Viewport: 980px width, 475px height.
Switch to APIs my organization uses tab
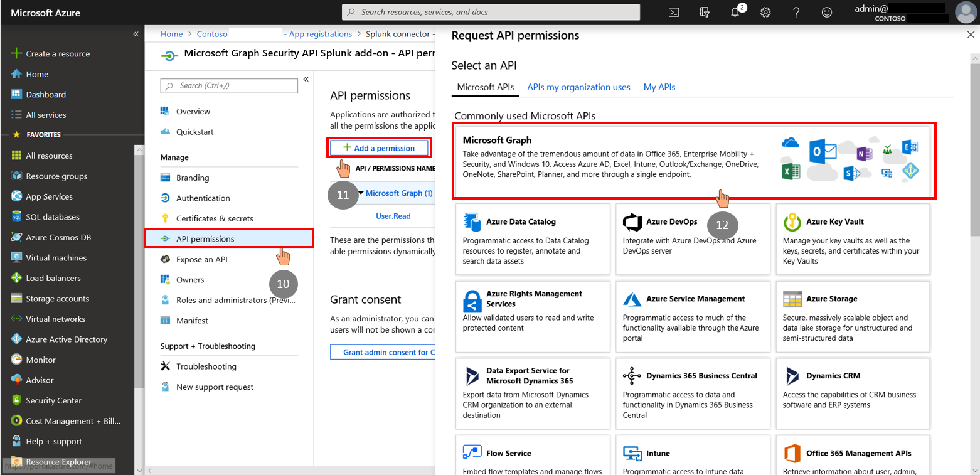point(578,87)
